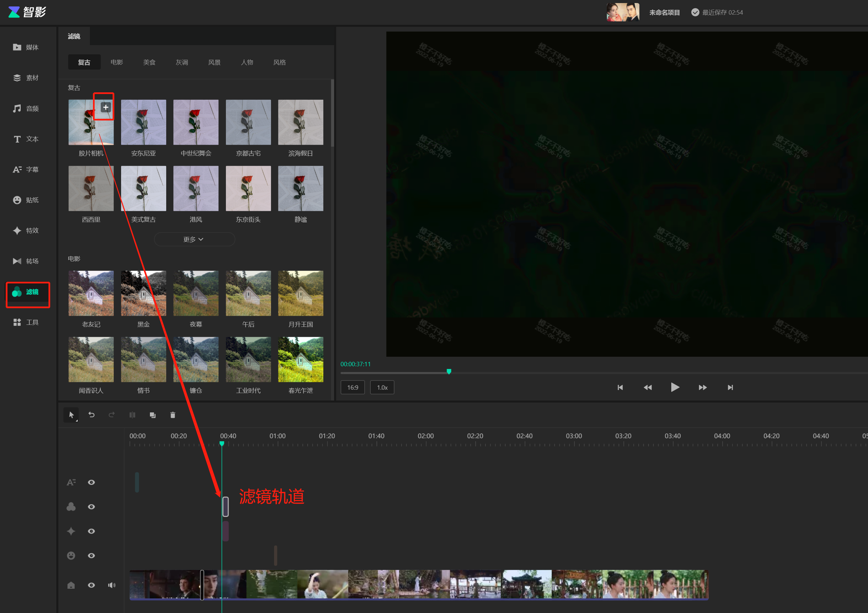Jump to the end of the video
Image resolution: width=868 pixels, height=613 pixels.
[730, 388]
